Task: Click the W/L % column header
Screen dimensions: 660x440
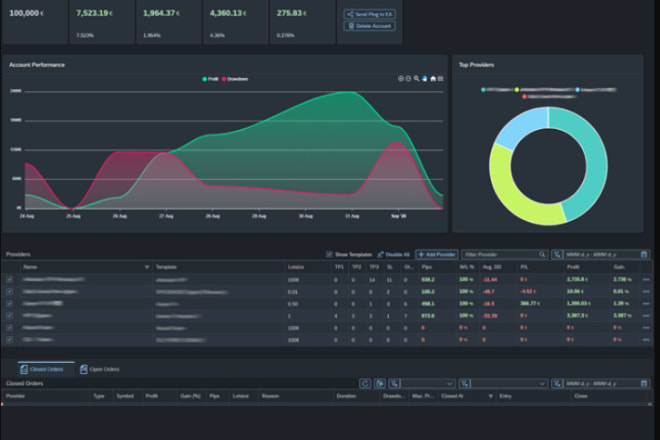Action: [x=467, y=267]
